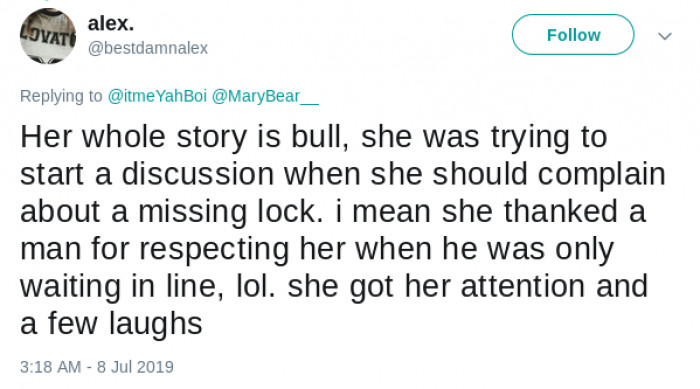Open the @itmeYahBoi mention link
700x389 pixels.
click(x=157, y=96)
